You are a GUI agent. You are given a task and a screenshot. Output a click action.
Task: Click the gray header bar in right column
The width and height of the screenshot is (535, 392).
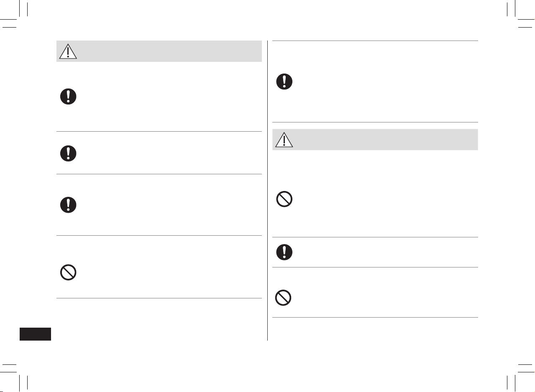[x=375, y=140]
